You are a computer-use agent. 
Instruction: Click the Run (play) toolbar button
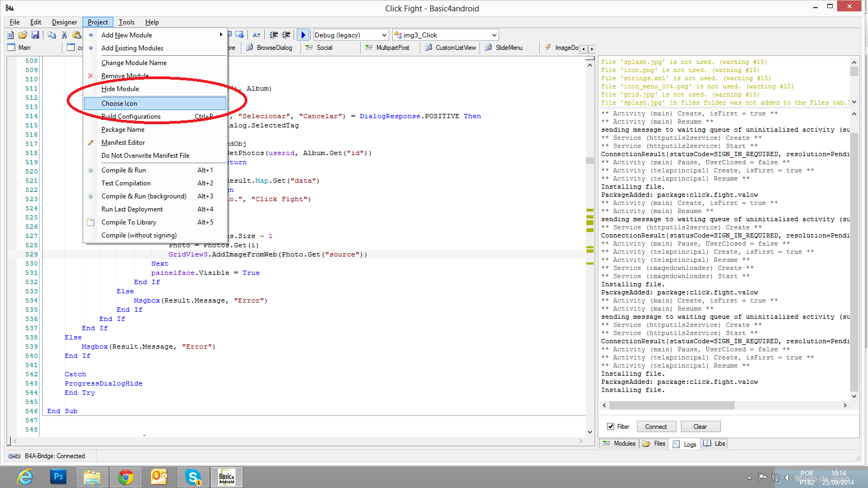303,35
